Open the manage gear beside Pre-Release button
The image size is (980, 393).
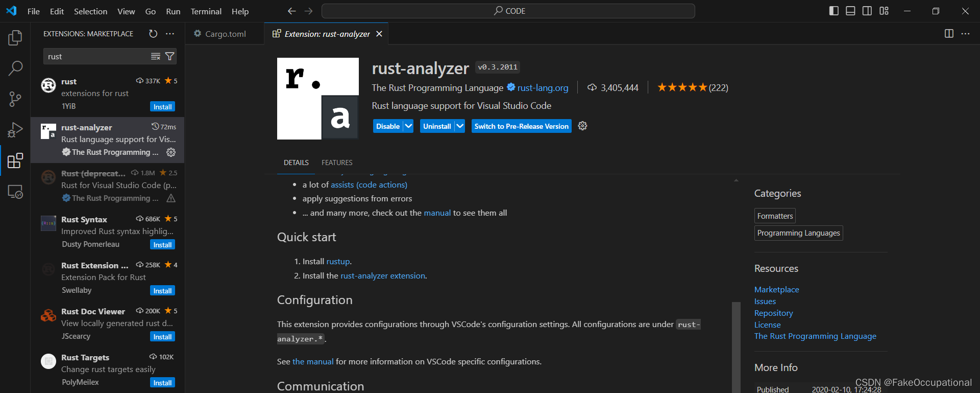pos(582,126)
